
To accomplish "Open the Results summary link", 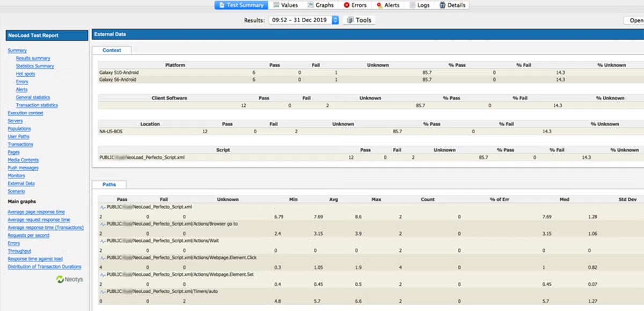I will point(33,58).
